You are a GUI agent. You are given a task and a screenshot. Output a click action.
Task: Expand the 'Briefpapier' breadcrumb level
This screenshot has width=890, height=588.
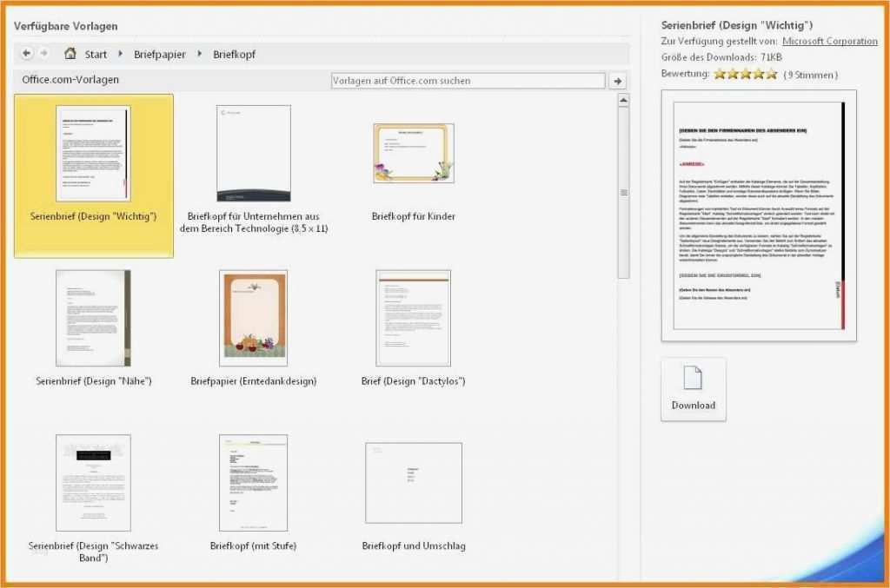coord(159,54)
